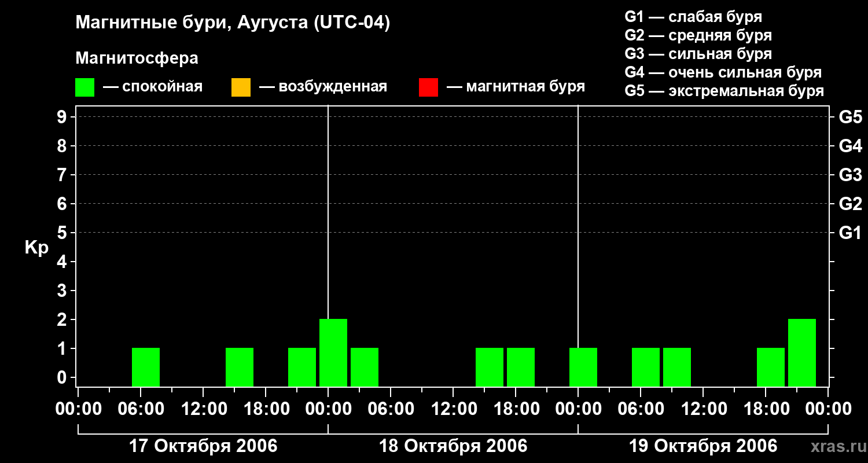Viewport: 868px width, 463px height.
Task: Click the 'G3 — сильная буря' legend line
Action: coord(698,54)
